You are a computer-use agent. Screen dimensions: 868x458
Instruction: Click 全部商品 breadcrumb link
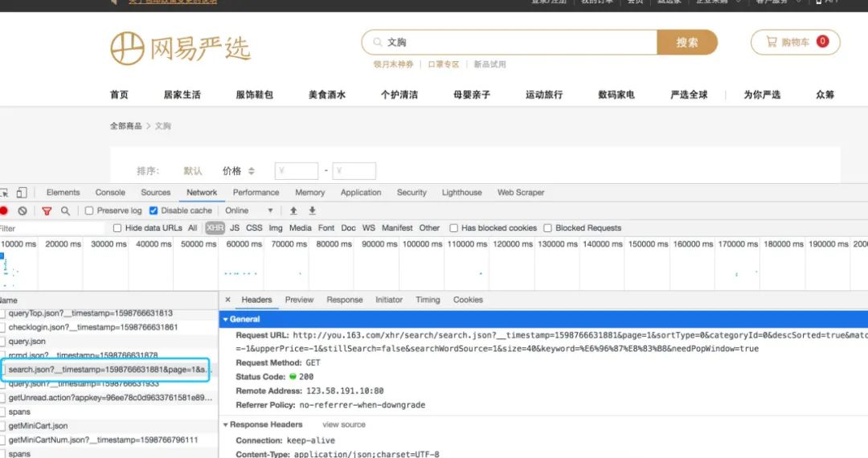pos(125,126)
